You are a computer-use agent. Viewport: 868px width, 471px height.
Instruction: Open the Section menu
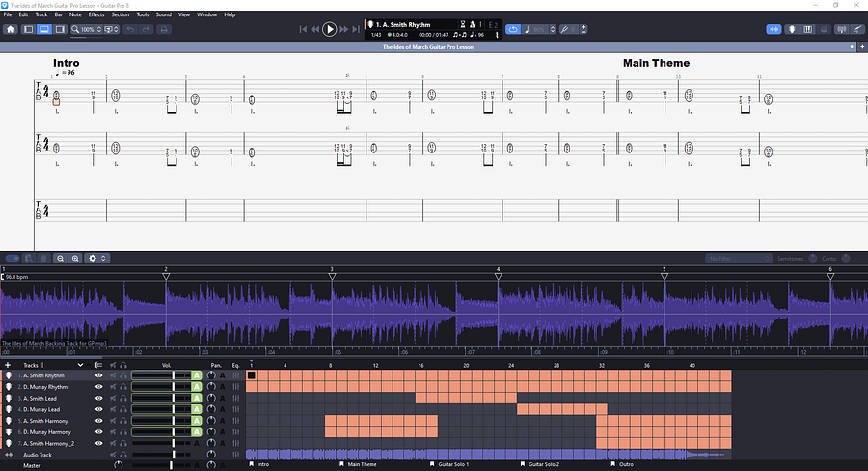point(120,15)
